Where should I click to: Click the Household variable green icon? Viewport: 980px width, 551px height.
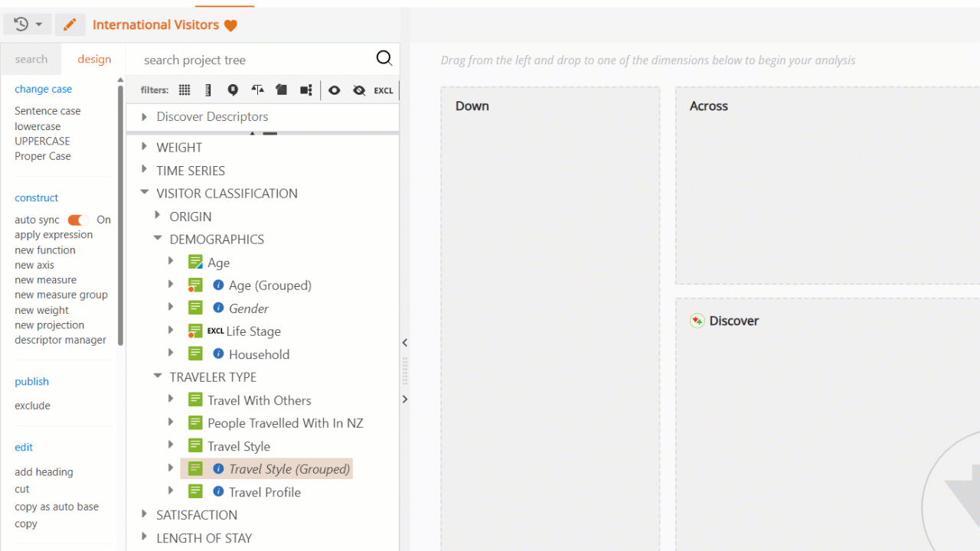coord(195,354)
